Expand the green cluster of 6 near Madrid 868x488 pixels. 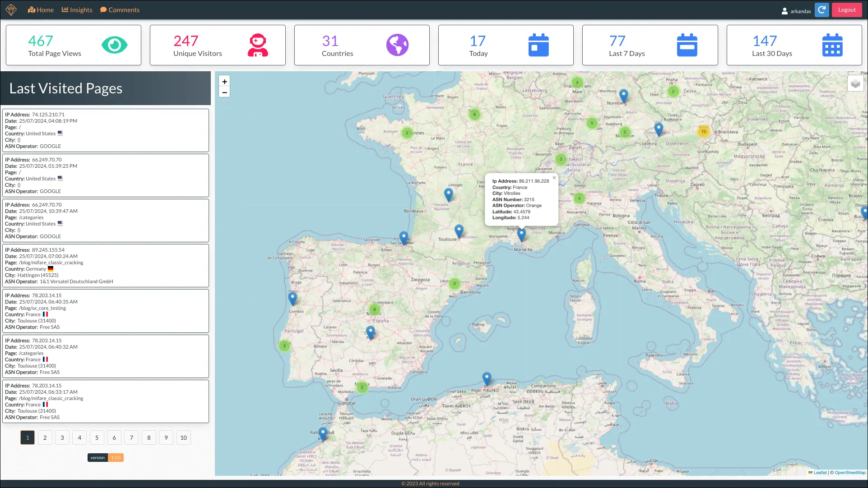point(374,309)
